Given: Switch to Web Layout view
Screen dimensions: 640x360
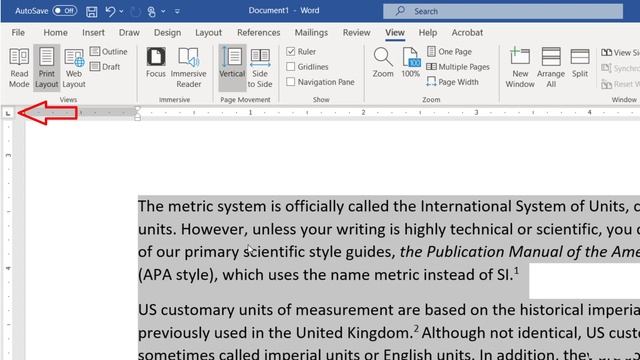Looking at the screenshot, I should (74, 67).
